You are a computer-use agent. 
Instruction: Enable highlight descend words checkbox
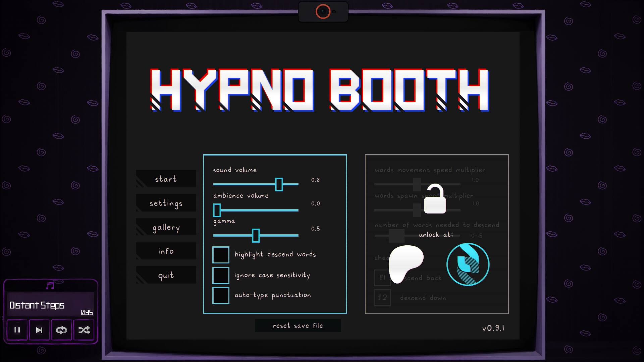point(221,255)
